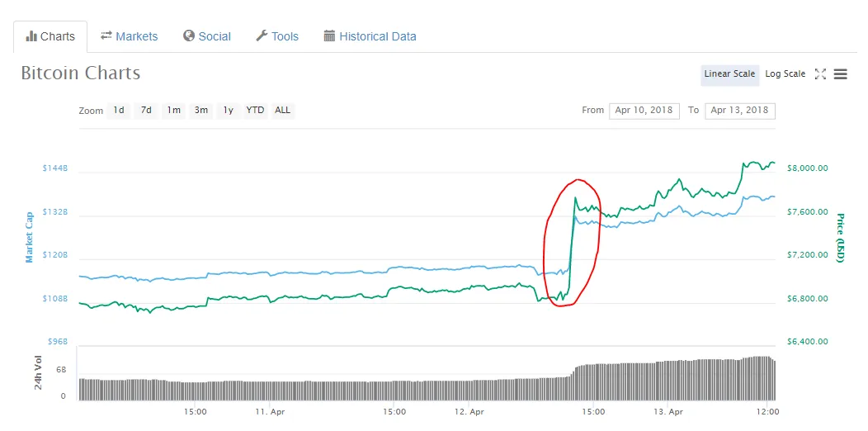
Task: Go to the Tools tab
Action: point(276,36)
